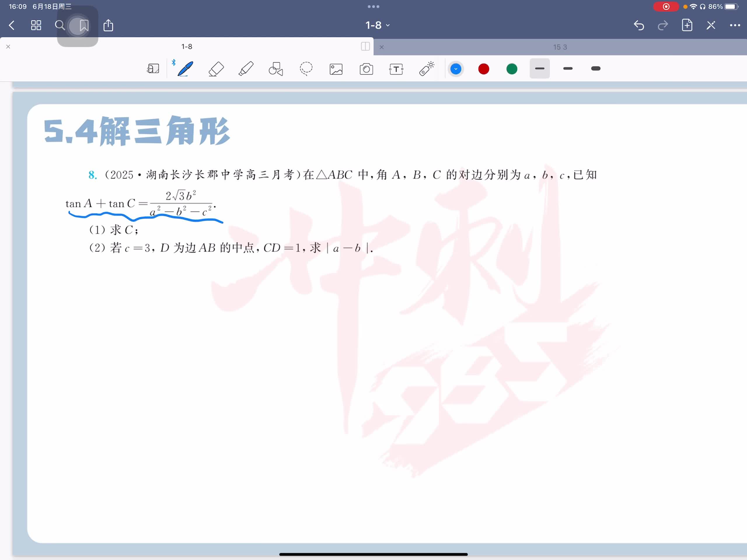This screenshot has width=747, height=560.
Task: Select the Highlighter tool
Action: pyautogui.click(x=246, y=69)
